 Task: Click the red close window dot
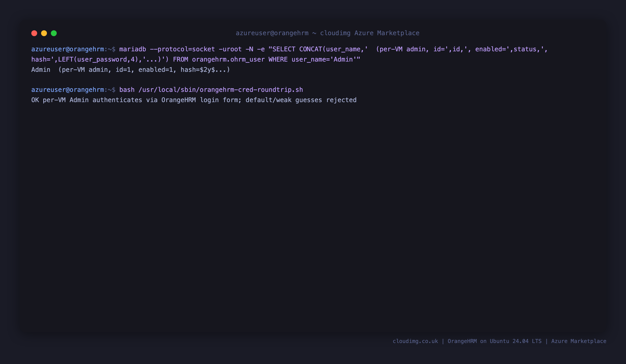coord(34,33)
